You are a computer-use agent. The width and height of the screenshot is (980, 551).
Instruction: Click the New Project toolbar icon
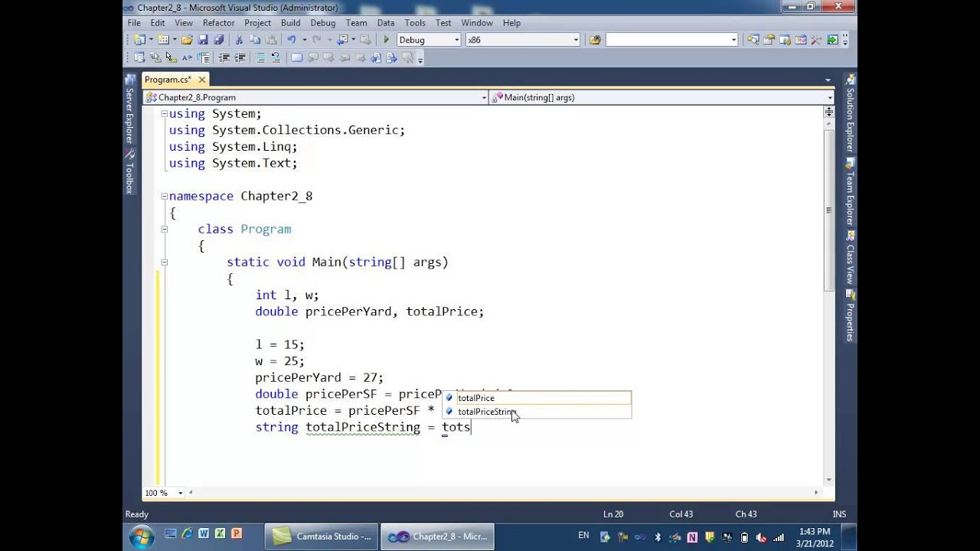(139, 40)
